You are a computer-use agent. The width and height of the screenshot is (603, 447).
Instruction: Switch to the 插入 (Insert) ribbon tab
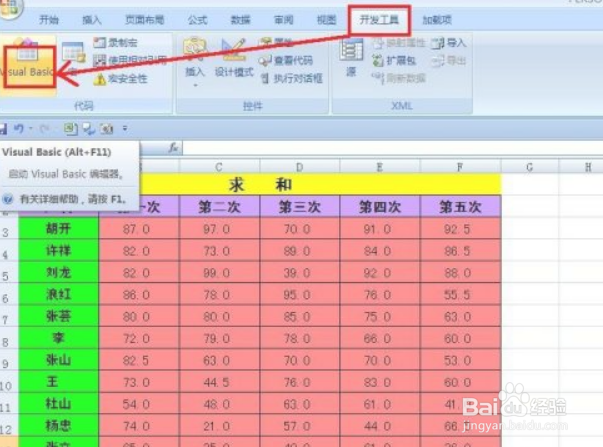(92, 20)
